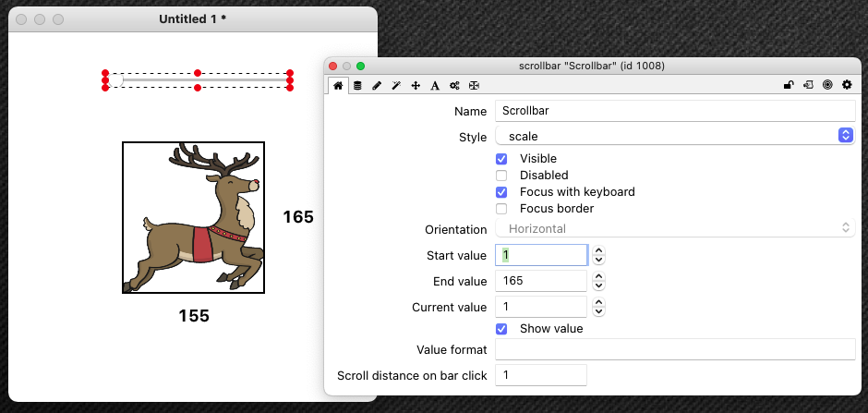Image resolution: width=868 pixels, height=413 pixels.
Task: Click the 155 label below the reindeer
Action: (194, 316)
